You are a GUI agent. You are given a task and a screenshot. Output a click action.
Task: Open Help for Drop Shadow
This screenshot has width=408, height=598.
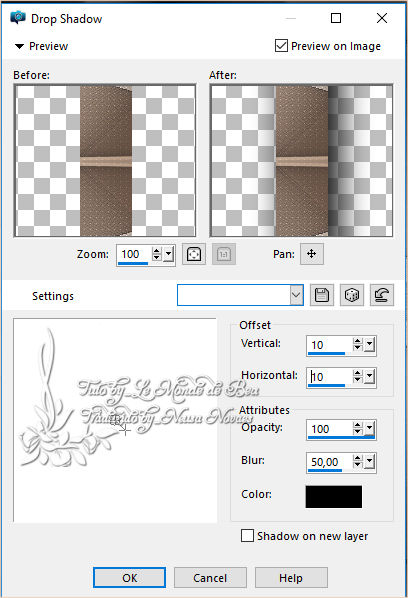coord(291,578)
